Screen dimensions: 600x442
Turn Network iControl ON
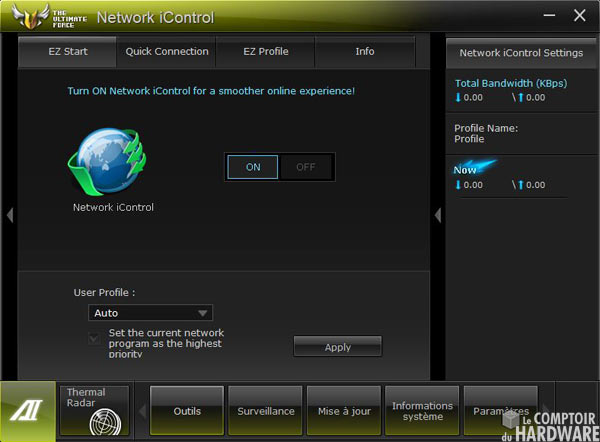pyautogui.click(x=253, y=167)
